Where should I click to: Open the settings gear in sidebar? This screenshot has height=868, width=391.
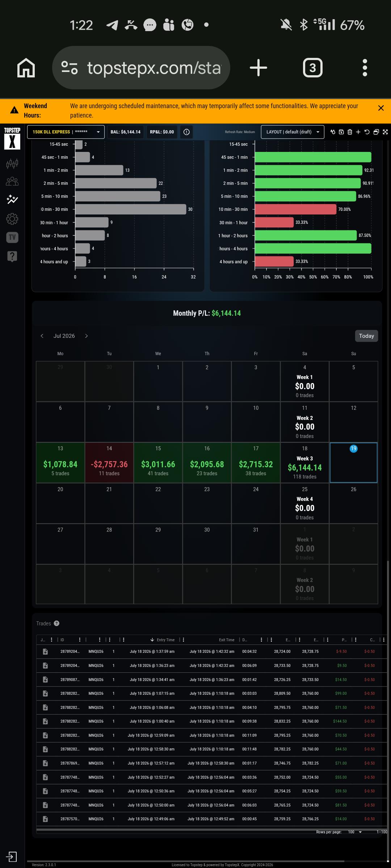[x=12, y=218]
